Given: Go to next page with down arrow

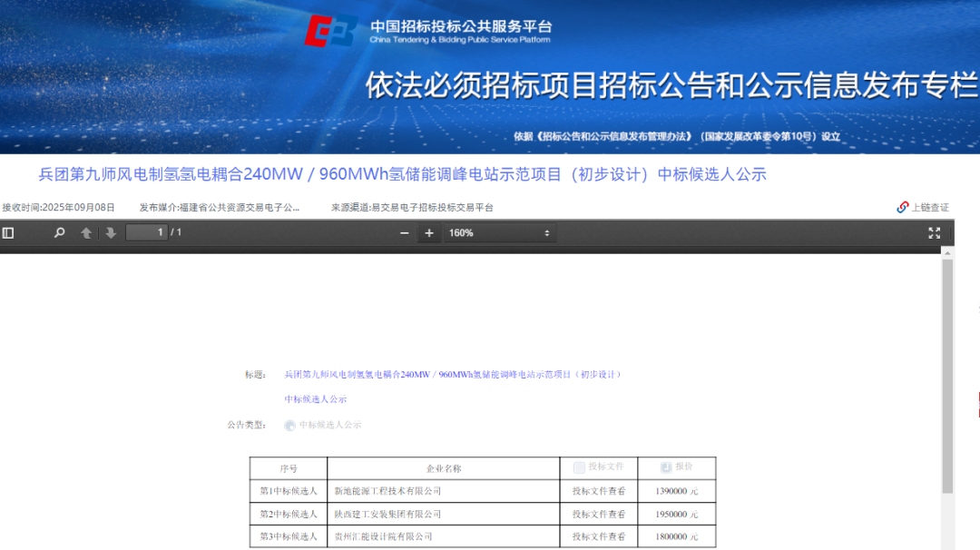Looking at the screenshot, I should 109,232.
